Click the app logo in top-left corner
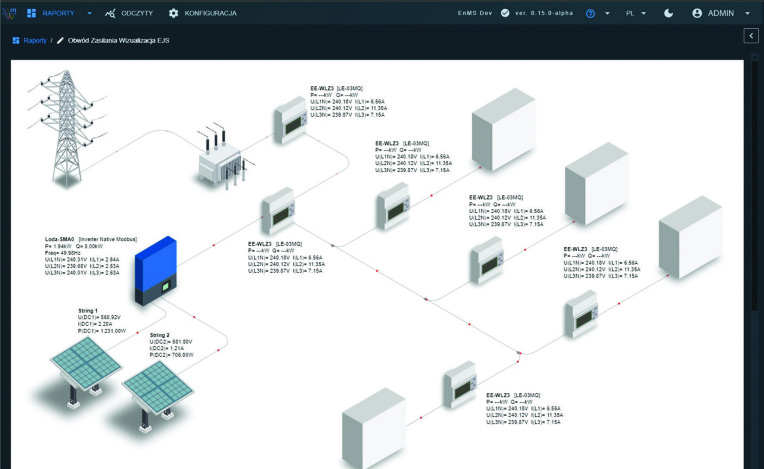The height and width of the screenshot is (469, 764). [10, 13]
